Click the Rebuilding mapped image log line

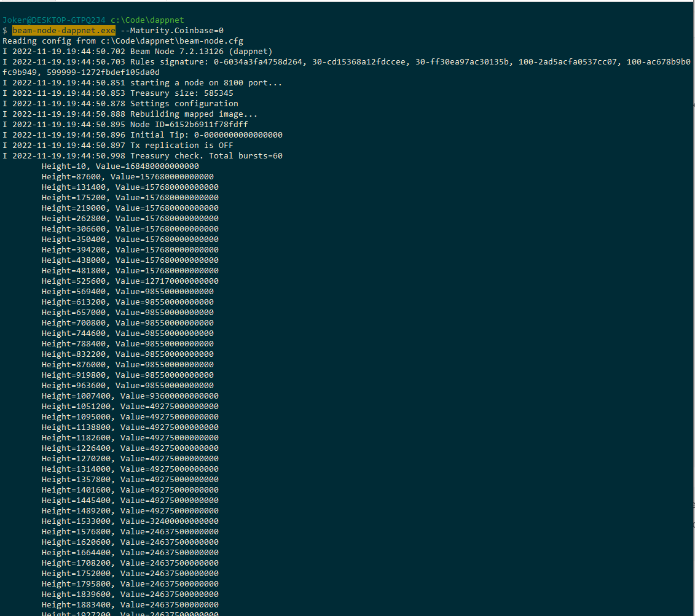(x=194, y=114)
